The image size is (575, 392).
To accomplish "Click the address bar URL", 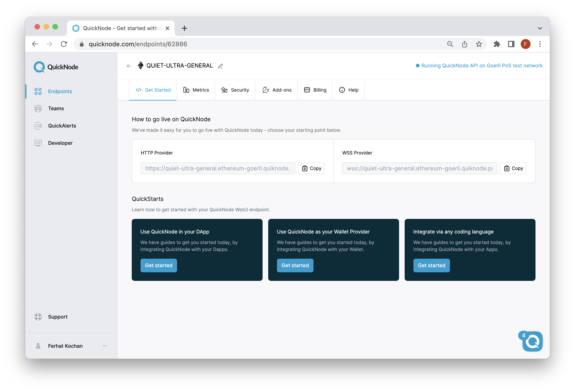I will tap(138, 44).
